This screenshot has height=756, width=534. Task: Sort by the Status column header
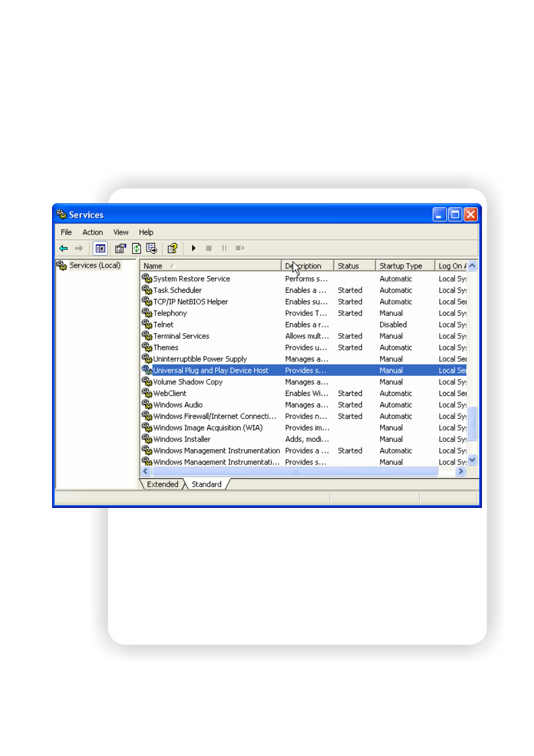click(354, 265)
